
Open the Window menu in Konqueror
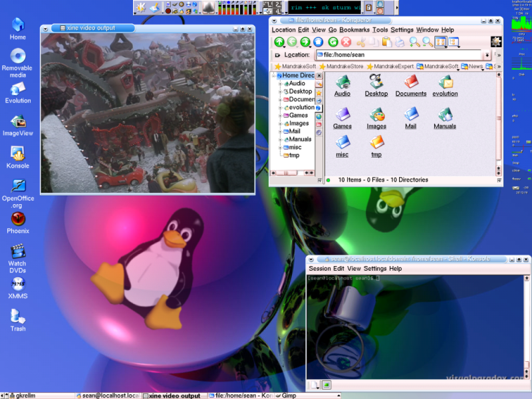(428, 30)
